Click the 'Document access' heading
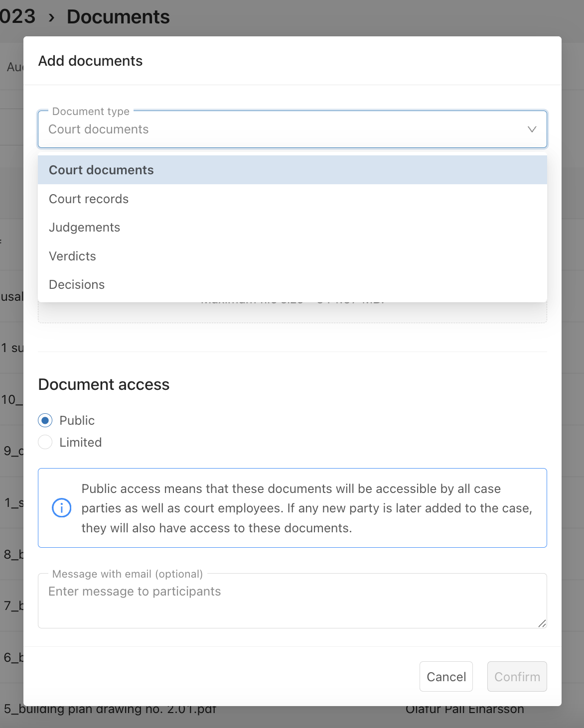 pos(104,384)
